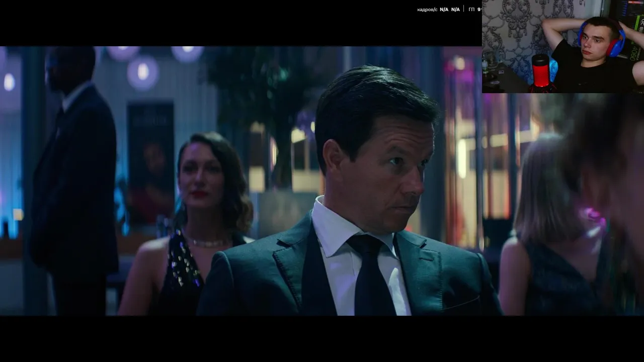644x362 pixels.
Task: Click the 'ГП' label in the performance overlay
Action: pos(471,10)
